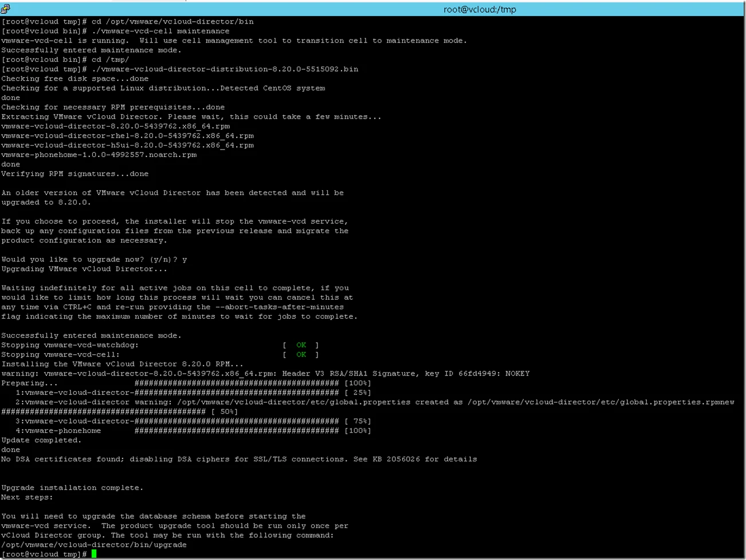Viewport: 746px width, 560px height.
Task: Click the 'Preparing...' progress bar line
Action: point(186,383)
